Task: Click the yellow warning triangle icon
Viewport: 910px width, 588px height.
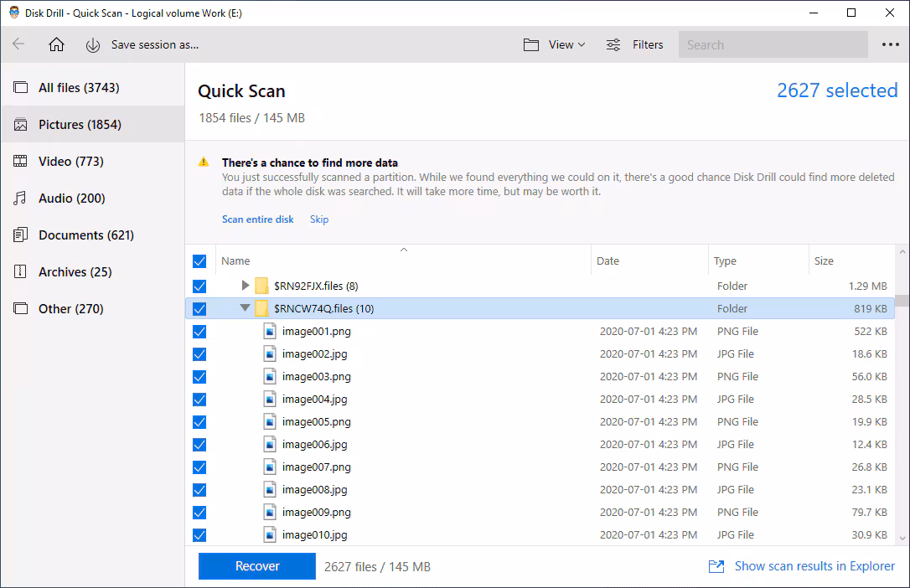Action: tap(203, 162)
